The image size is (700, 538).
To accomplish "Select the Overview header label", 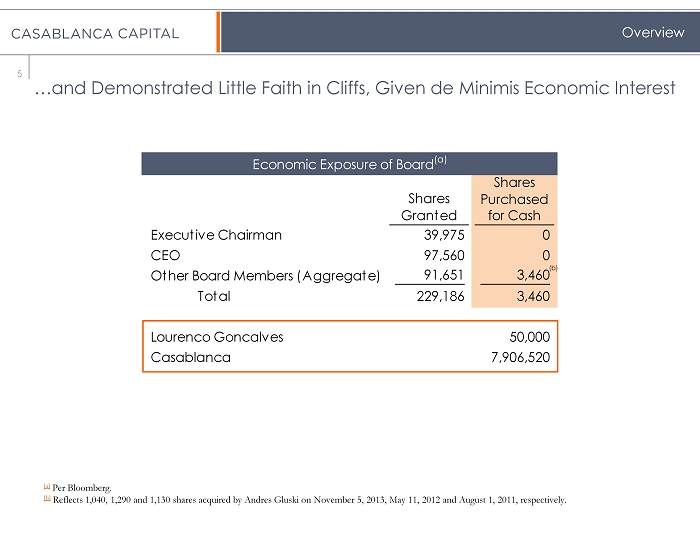I will pyautogui.click(x=652, y=33).
